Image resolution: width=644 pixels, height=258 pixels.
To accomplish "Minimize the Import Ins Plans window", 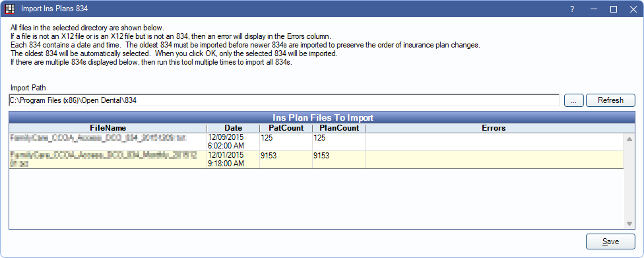I will click(593, 9).
